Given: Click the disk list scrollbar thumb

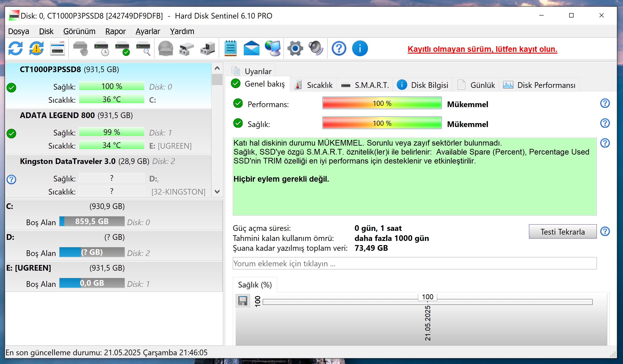Looking at the screenshot, I should (217, 79).
